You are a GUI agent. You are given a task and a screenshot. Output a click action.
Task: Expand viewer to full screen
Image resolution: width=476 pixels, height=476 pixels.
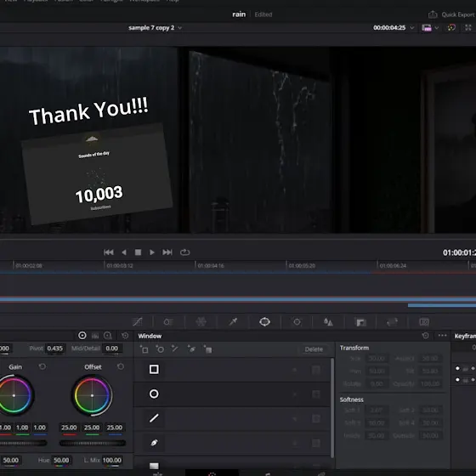pyautogui.click(x=467, y=27)
